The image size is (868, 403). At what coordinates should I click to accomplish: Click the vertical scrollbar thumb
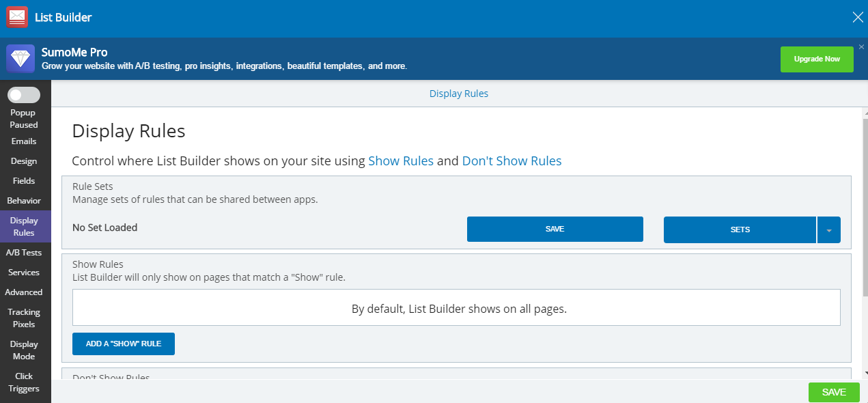(x=865, y=206)
